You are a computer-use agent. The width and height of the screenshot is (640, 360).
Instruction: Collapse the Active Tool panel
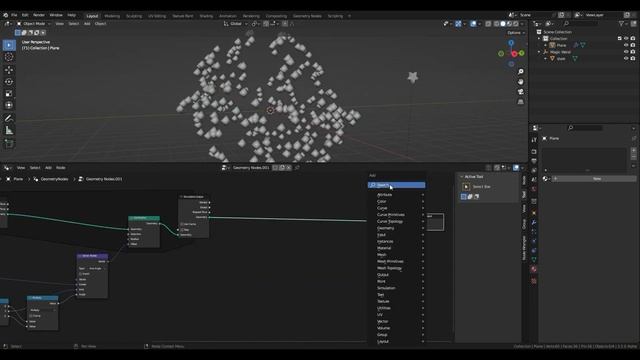[x=462, y=177]
